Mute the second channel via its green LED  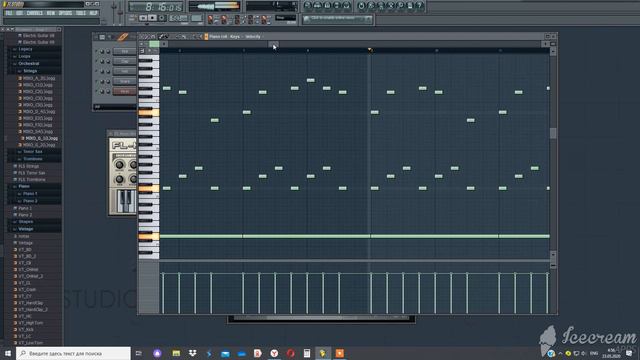[97, 61]
